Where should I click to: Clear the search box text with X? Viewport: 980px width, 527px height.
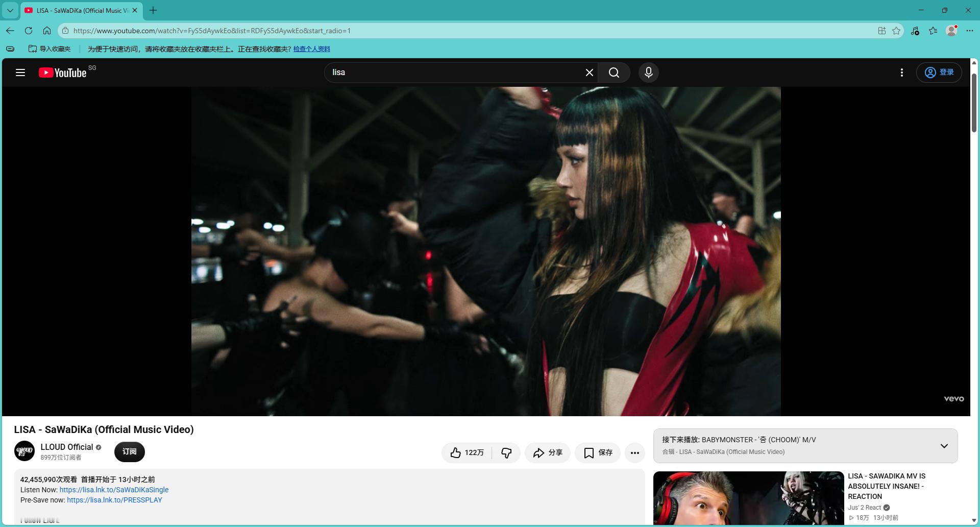click(589, 73)
